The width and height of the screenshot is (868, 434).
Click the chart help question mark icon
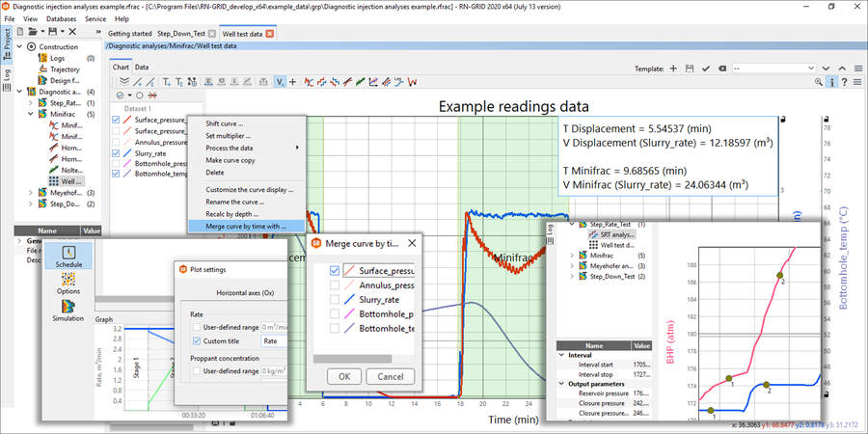click(x=844, y=82)
